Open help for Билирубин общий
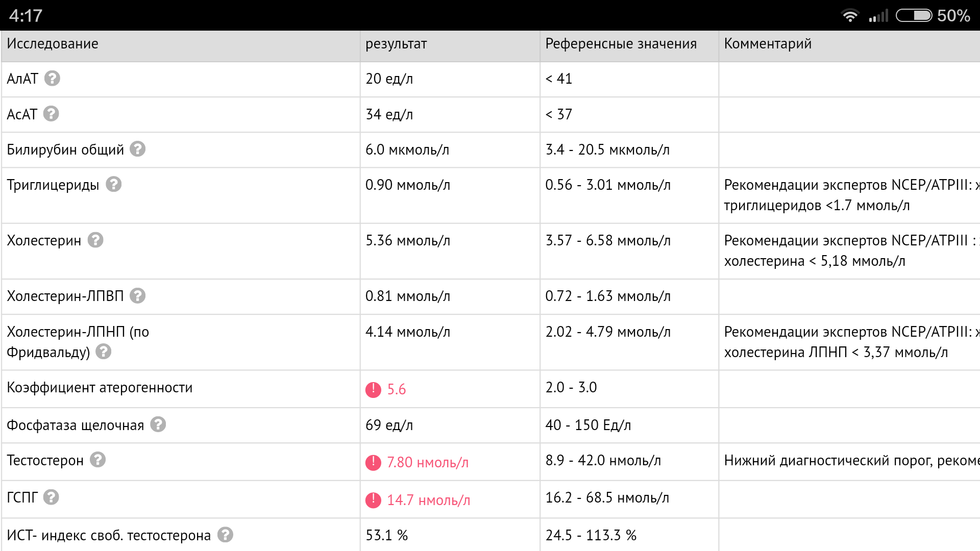The height and width of the screenshot is (551, 980). tap(137, 149)
